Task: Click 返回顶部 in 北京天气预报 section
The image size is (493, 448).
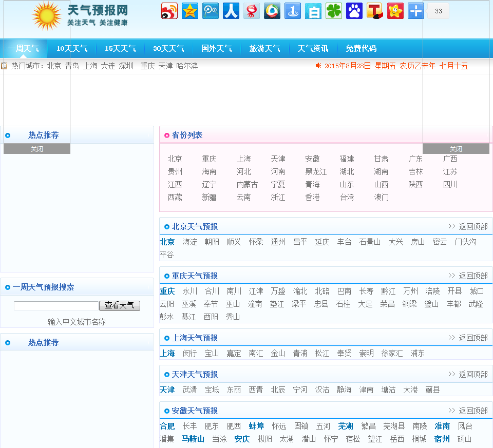Action: (473, 226)
